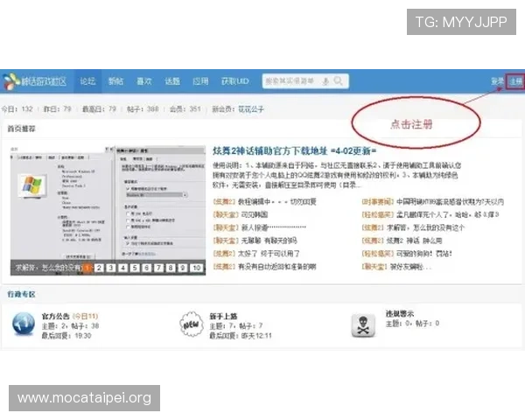The image size is (525, 420).
Task: Click the 行政专区 section heading
Action: (x=21, y=294)
